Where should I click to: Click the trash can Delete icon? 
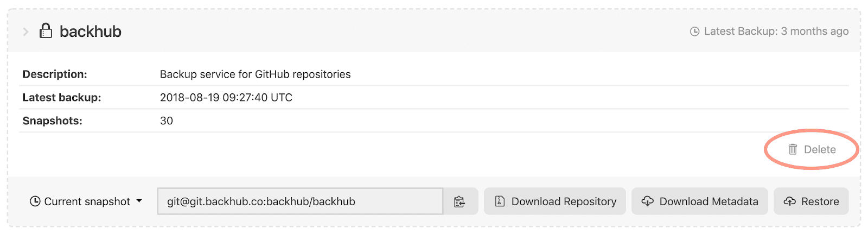[x=793, y=149]
